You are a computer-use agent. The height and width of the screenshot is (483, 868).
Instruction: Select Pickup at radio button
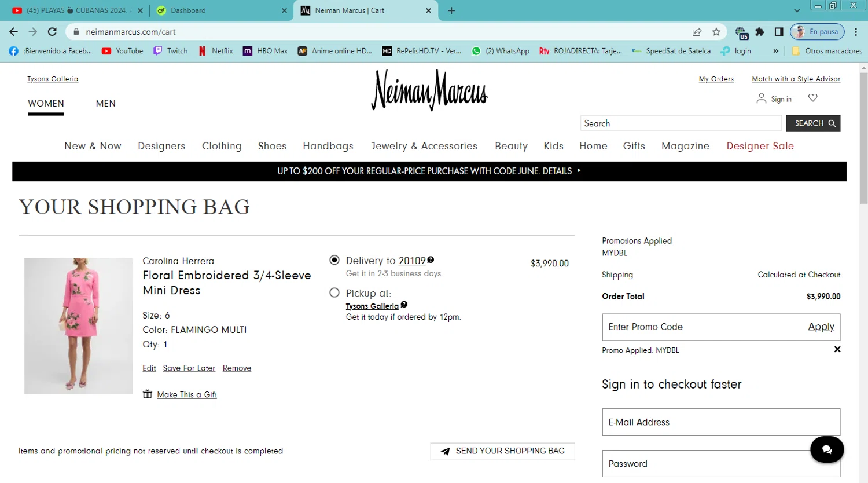pyautogui.click(x=334, y=292)
